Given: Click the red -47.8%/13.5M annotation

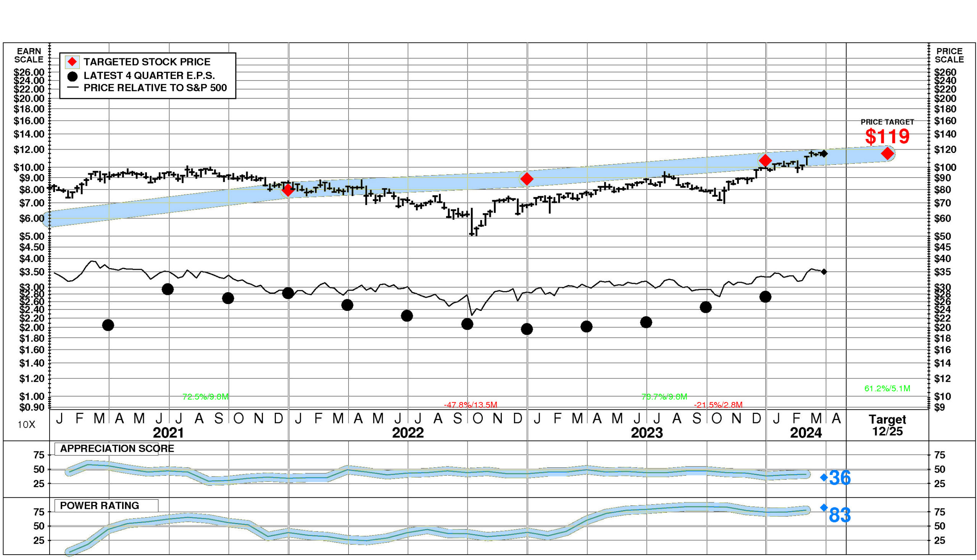Looking at the screenshot, I should tap(470, 405).
